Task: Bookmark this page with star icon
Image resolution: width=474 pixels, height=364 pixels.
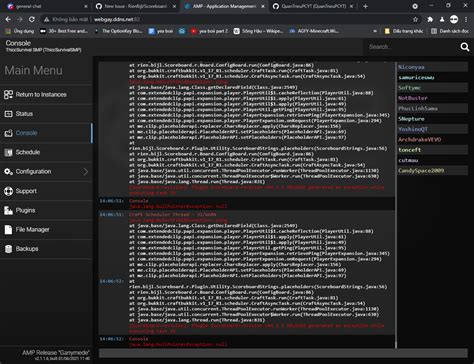Action: (x=415, y=19)
